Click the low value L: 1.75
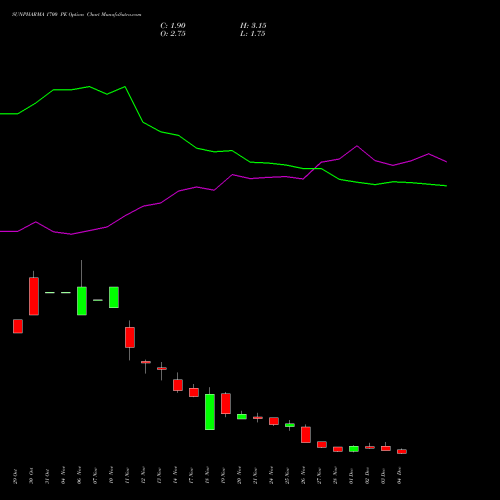Image resolution: width=500 pixels, height=500 pixels. 252,34
